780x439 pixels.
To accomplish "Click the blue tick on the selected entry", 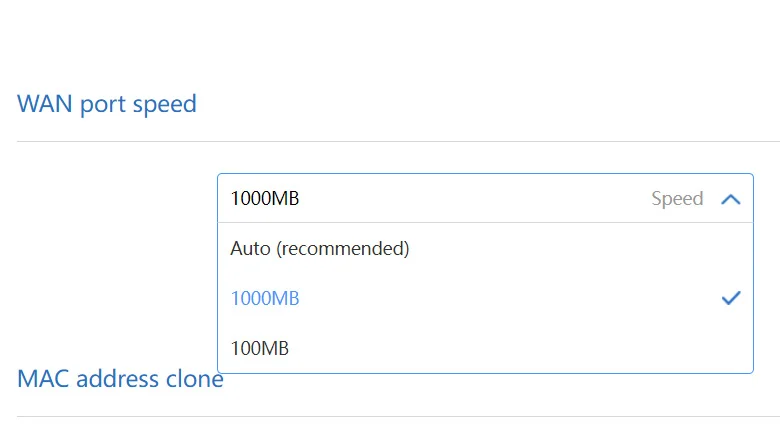I will [730, 298].
